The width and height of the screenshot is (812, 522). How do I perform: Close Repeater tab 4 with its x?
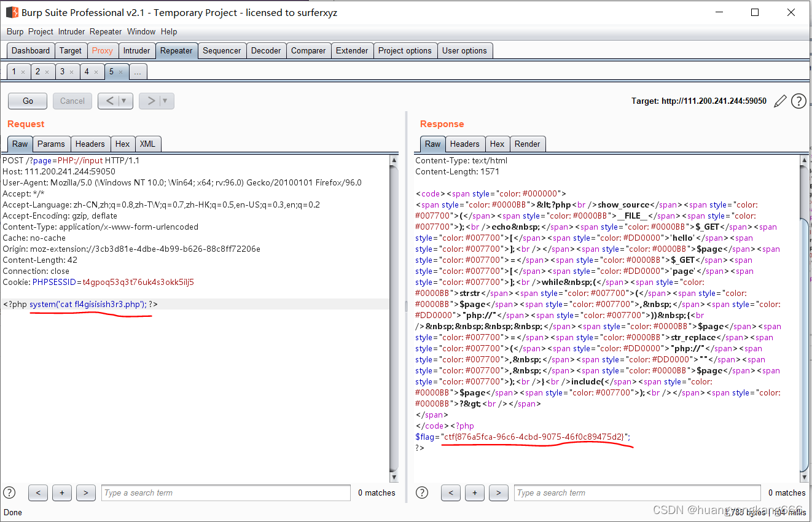(96, 72)
